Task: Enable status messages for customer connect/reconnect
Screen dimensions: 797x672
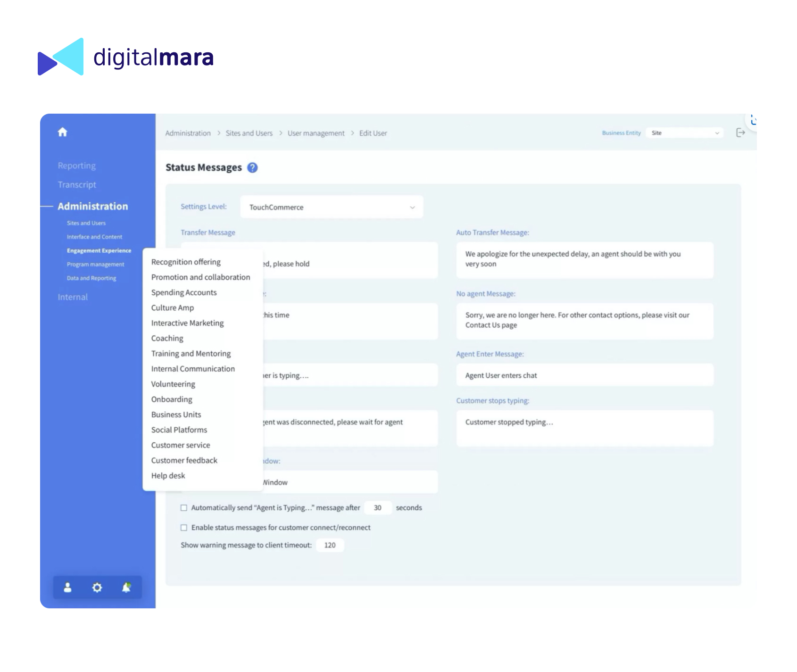Action: click(x=184, y=528)
